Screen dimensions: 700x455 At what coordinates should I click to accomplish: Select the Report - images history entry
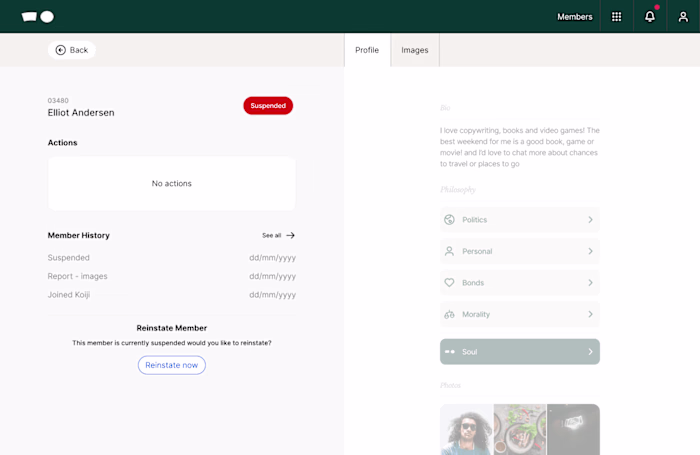click(x=78, y=276)
